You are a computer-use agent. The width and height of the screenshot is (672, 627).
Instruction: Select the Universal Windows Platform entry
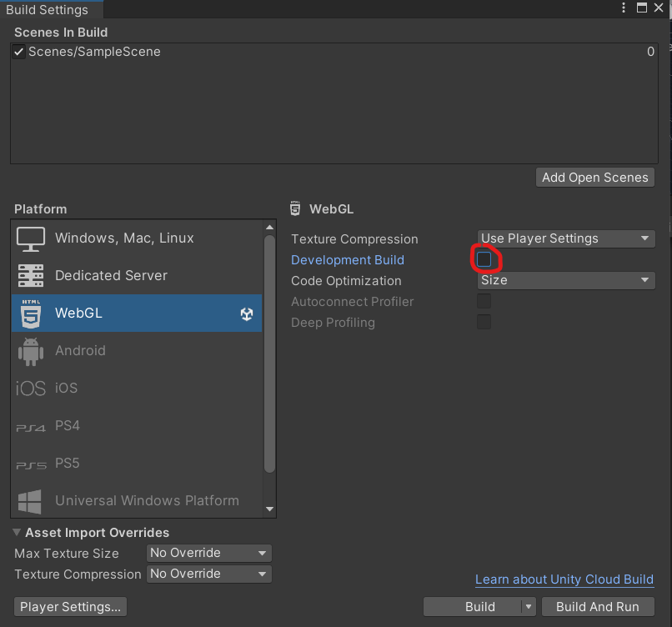click(137, 501)
